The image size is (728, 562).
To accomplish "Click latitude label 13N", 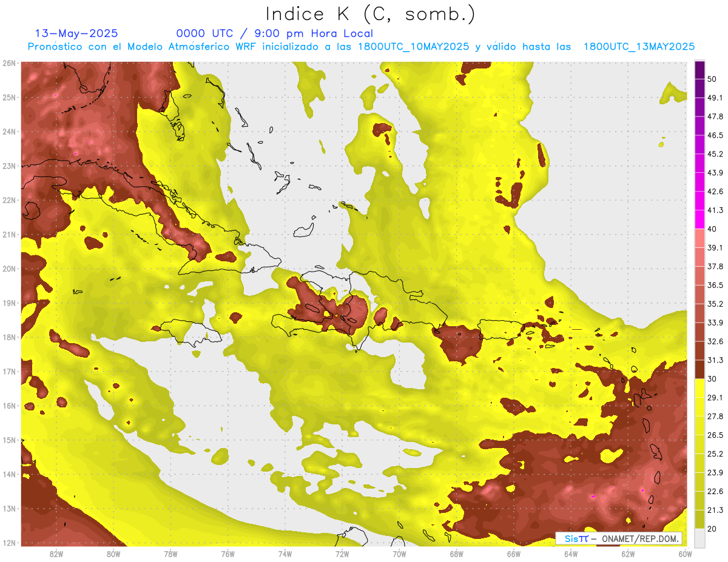I will 9,509.
